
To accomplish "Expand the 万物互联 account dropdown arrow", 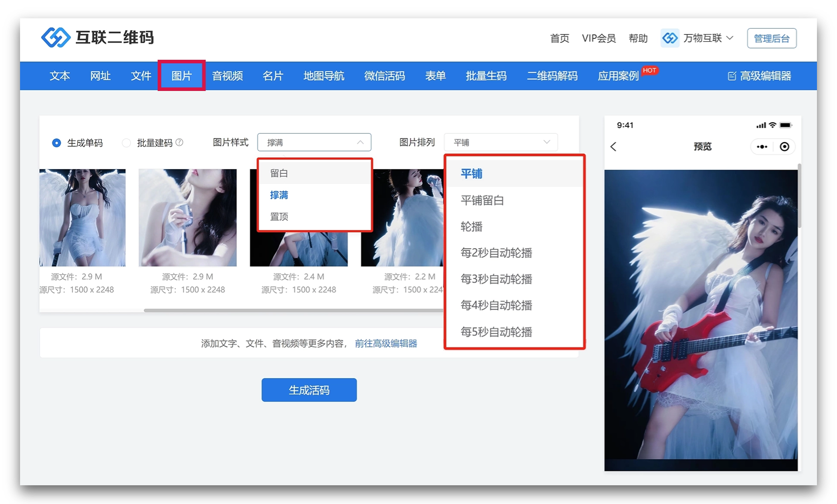I will pos(730,38).
